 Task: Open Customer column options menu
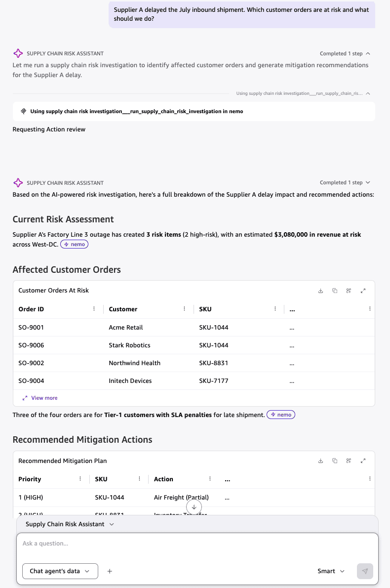pos(184,309)
